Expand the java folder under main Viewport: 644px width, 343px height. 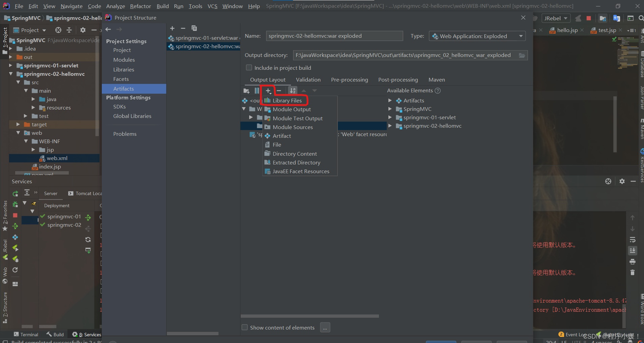[33, 99]
